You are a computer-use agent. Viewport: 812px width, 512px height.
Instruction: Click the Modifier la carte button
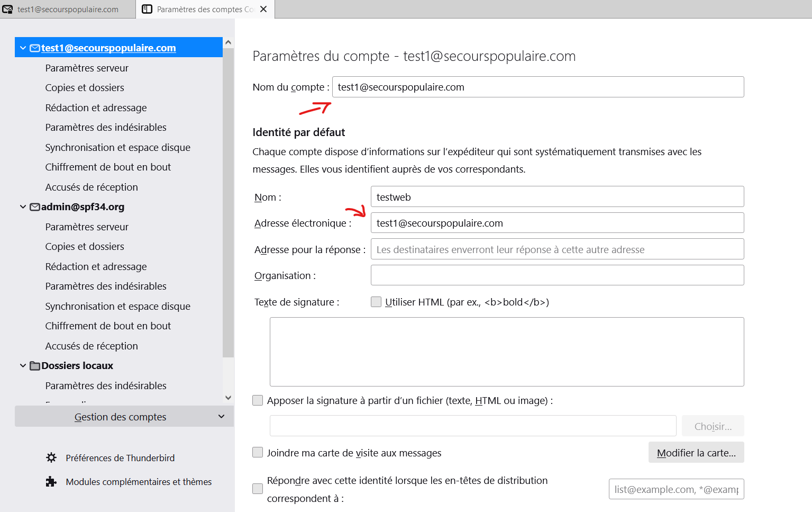pos(696,453)
